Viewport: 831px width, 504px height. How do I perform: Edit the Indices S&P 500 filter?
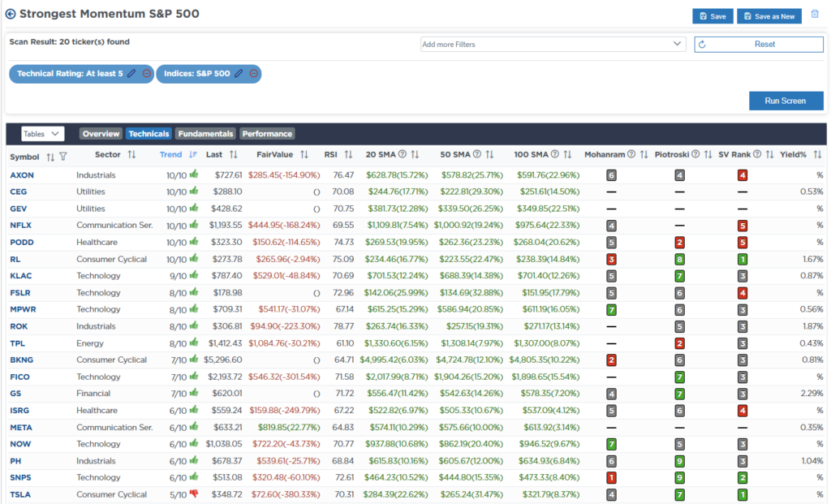point(239,74)
